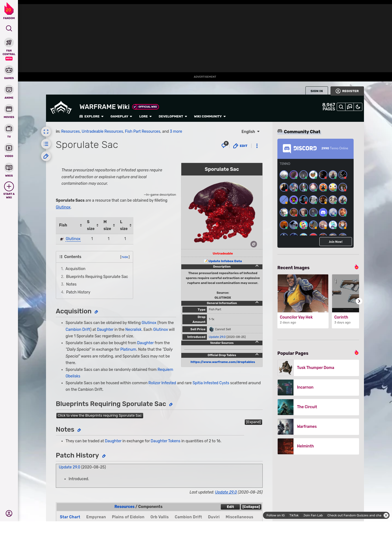Edit Blueprints Requiring Sporulate Sac section icon
392x545 pixels.
pos(171,404)
